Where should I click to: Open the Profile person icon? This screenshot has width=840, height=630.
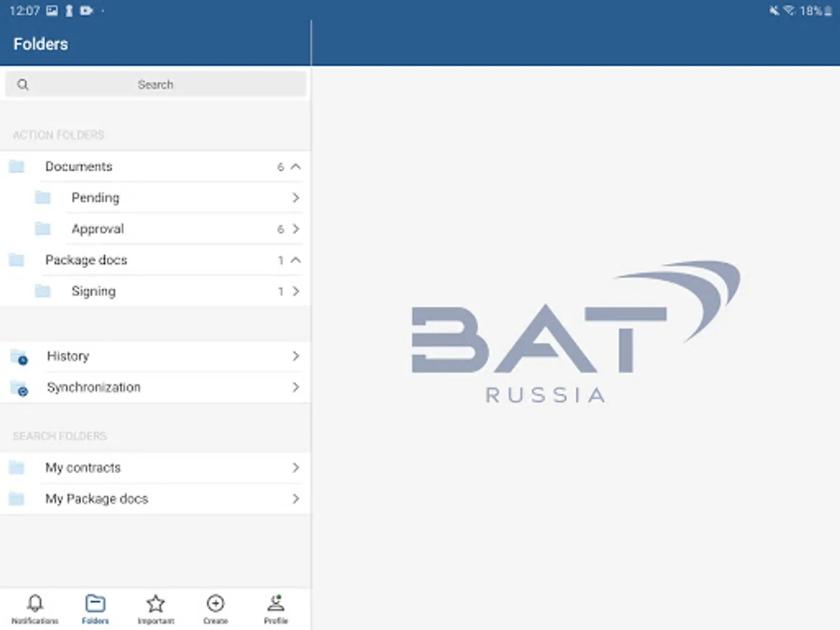pyautogui.click(x=276, y=603)
